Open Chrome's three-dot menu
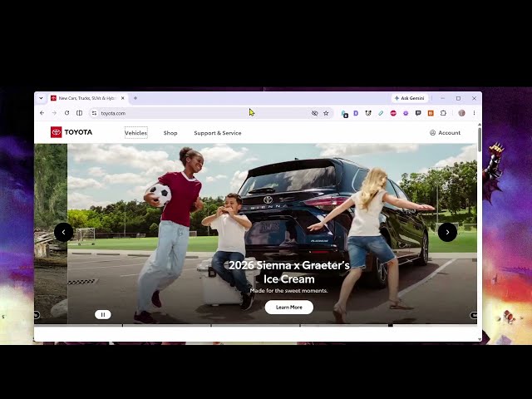 coord(474,113)
